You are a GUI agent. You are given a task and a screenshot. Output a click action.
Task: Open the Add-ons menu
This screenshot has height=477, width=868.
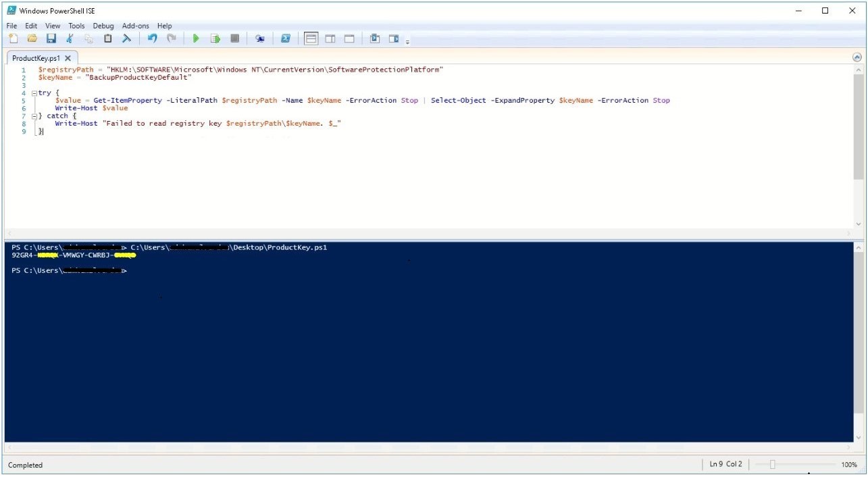(x=135, y=26)
